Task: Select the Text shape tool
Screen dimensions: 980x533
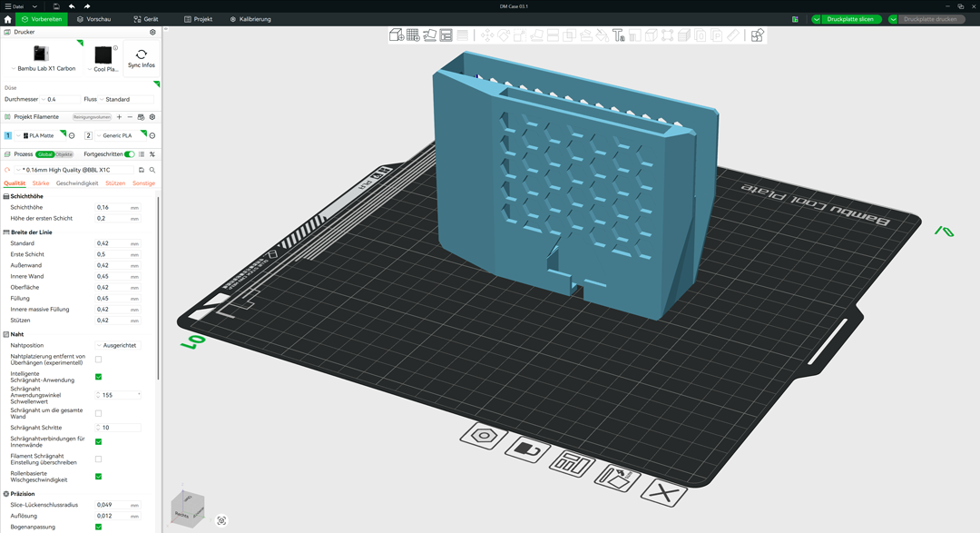Action: click(619, 35)
